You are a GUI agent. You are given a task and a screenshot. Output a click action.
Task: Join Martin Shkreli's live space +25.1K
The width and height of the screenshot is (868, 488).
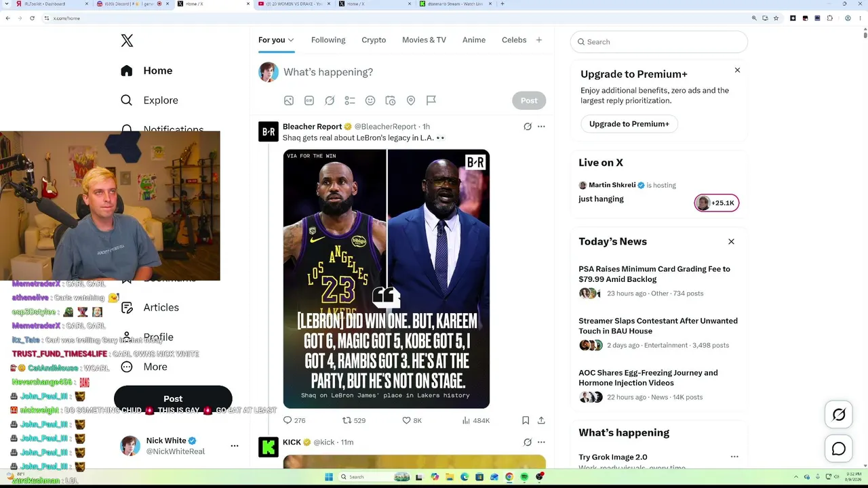coord(717,203)
